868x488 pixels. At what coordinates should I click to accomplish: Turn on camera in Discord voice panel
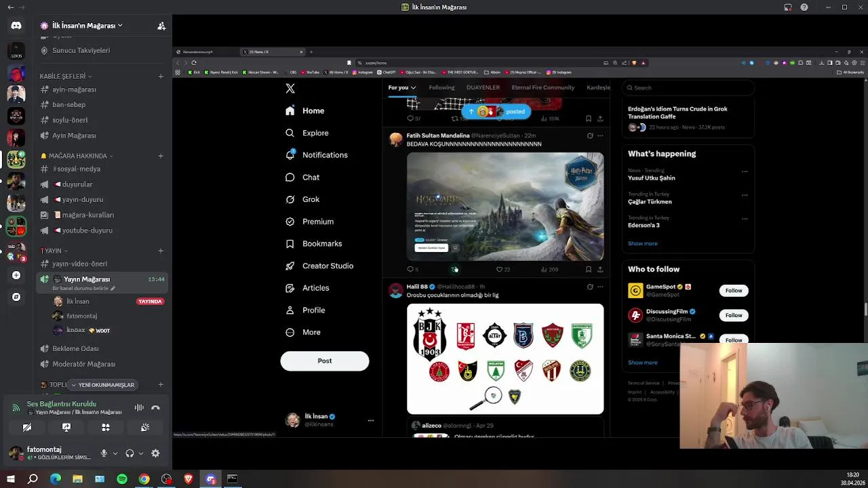click(27, 428)
